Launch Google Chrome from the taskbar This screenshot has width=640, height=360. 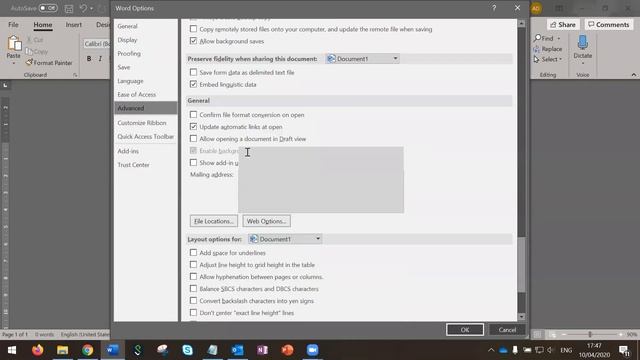[87, 350]
